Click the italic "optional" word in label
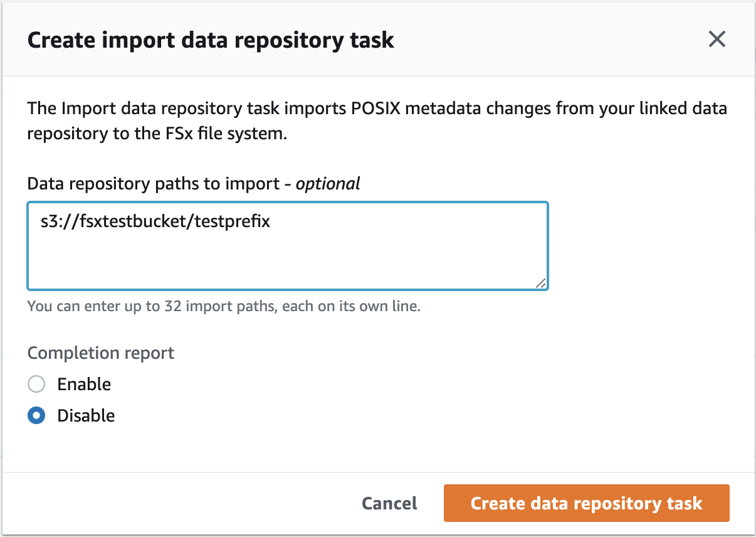 (x=328, y=183)
